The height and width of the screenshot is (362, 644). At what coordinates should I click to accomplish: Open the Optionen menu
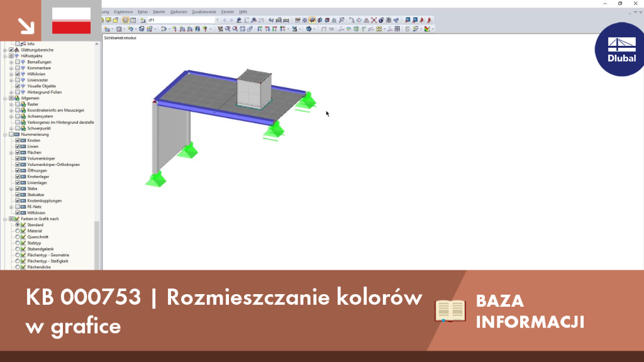(179, 12)
